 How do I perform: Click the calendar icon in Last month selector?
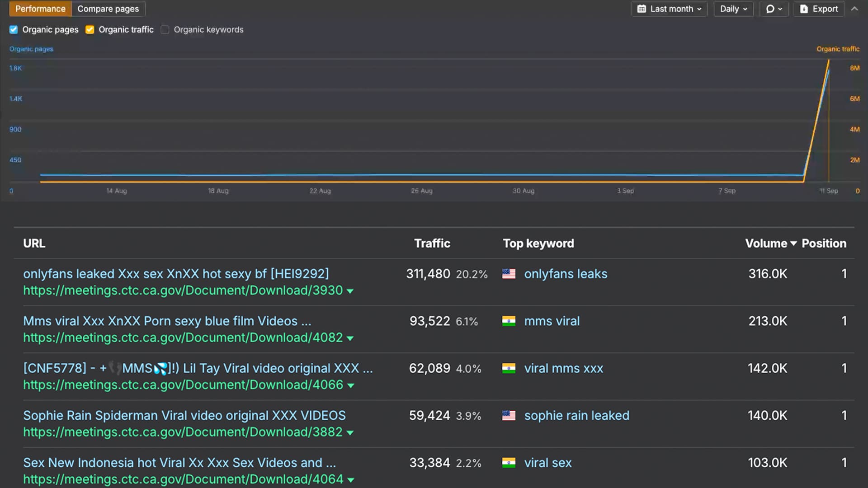coord(642,9)
